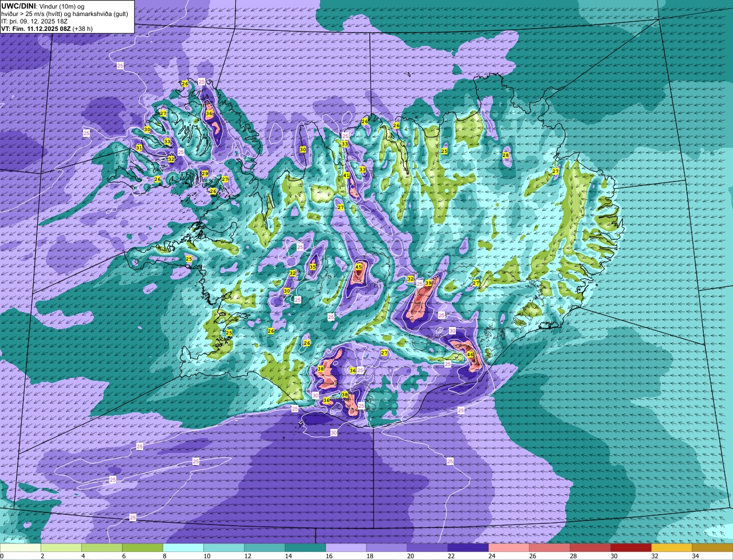Click the yellow gust label '45'
The height and width of the screenshot is (560, 733).
[358, 267]
